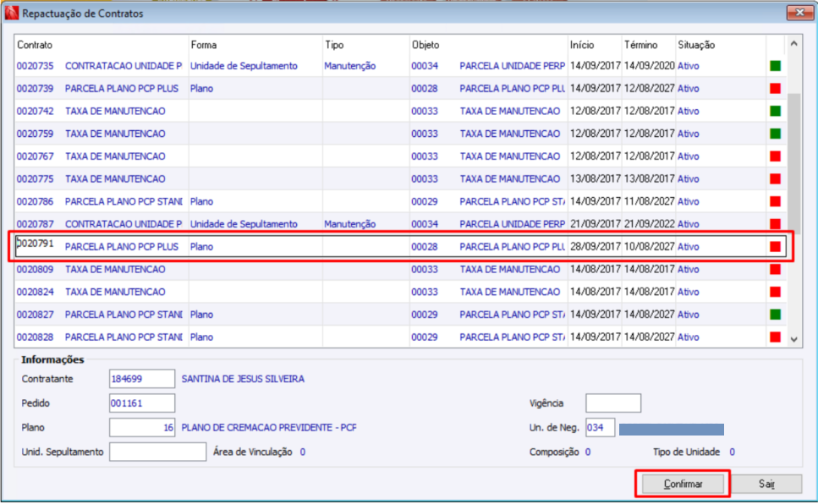The height and width of the screenshot is (504, 818).
Task: Click Manutenção type in row 0020735
Action: tap(349, 66)
